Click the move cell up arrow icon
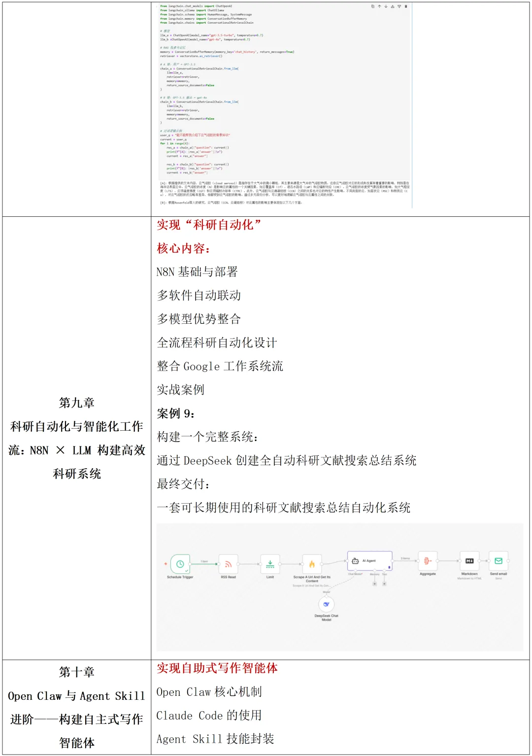Image resolution: width=532 pixels, height=756 pixels. 379,6
